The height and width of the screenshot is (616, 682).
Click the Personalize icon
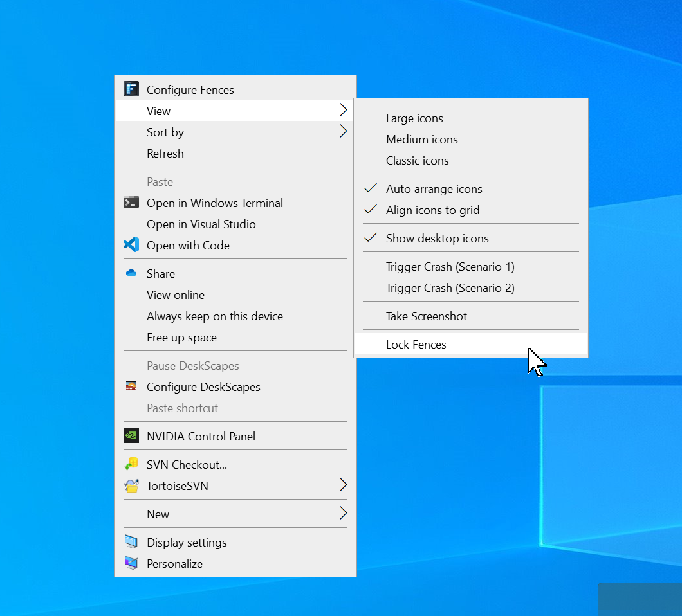131,563
